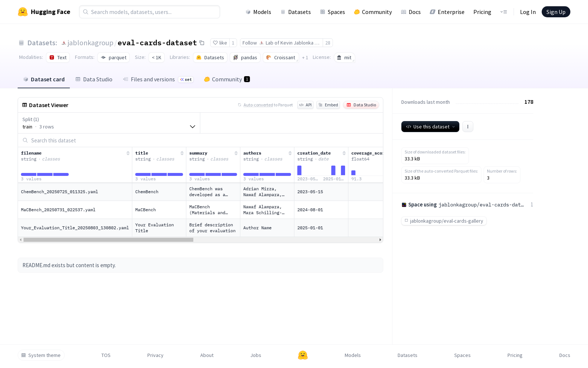588x368 pixels.
Task: Click the pandas library tag
Action: point(245,57)
